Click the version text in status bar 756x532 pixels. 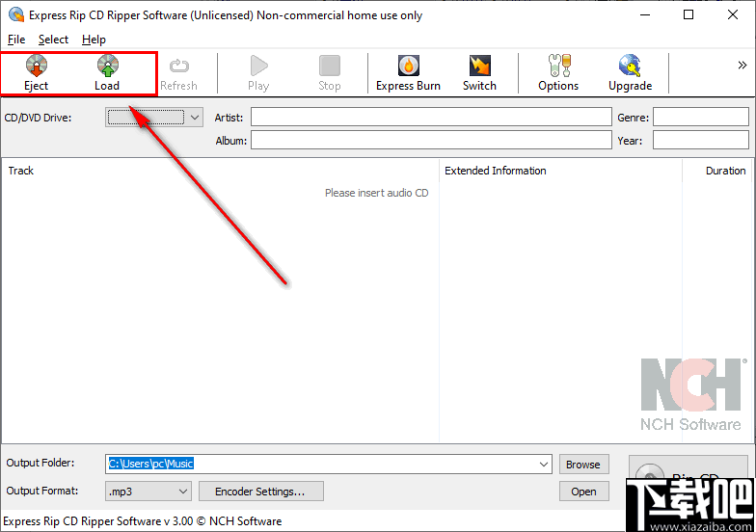pyautogui.click(x=143, y=520)
